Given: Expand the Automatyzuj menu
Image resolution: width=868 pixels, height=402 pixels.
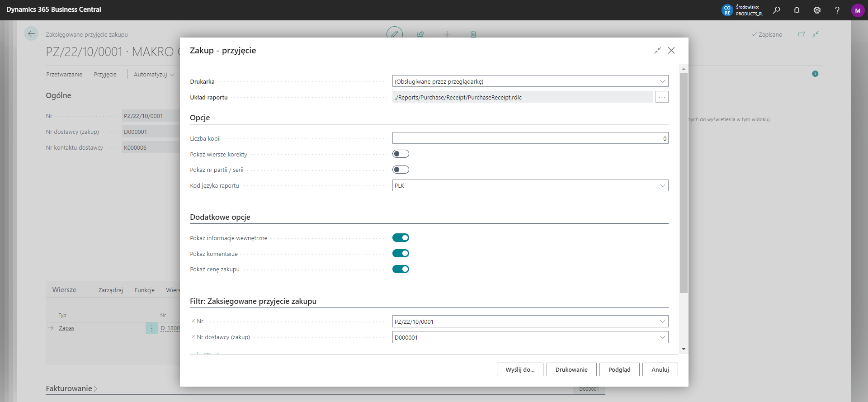Looking at the screenshot, I should pos(154,74).
